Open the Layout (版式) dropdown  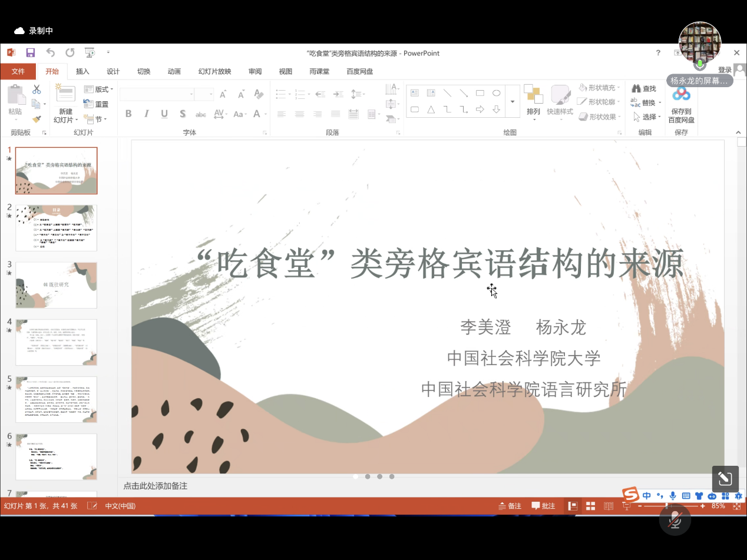98,90
